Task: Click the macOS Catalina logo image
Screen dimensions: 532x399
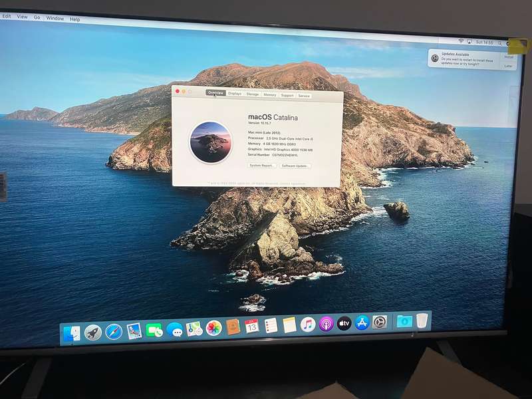Action: point(211,142)
